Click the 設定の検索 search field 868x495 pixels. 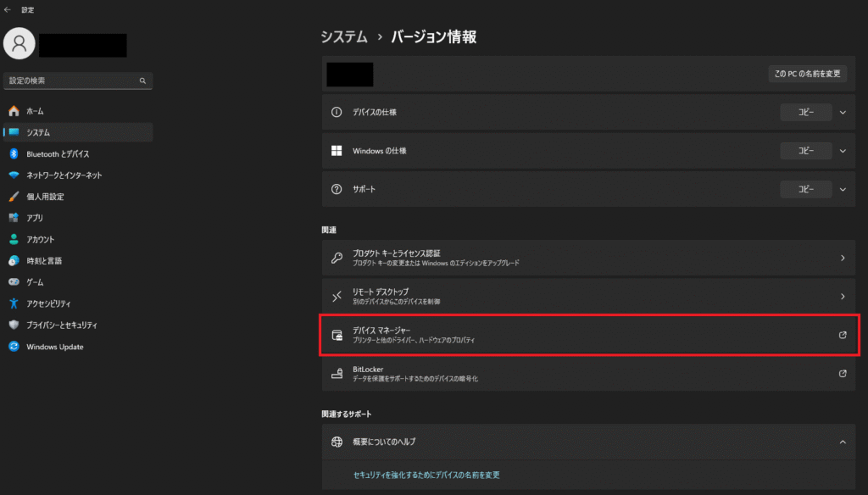78,81
